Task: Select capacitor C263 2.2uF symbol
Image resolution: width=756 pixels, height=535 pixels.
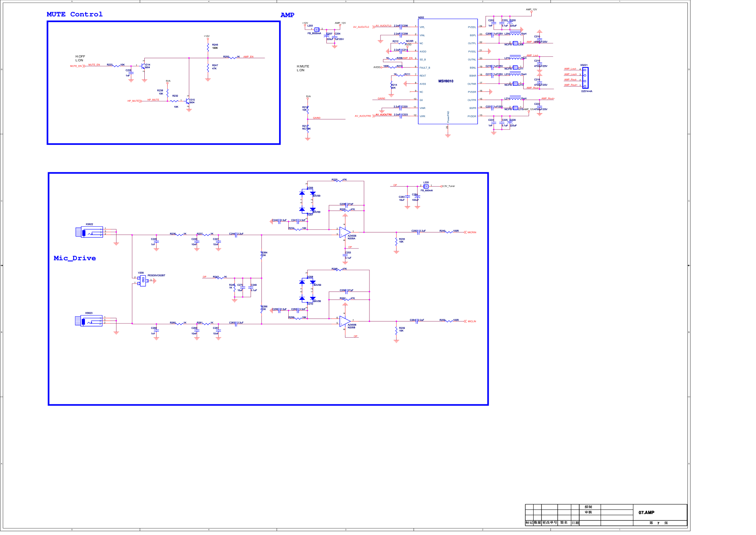Action: pos(237,324)
